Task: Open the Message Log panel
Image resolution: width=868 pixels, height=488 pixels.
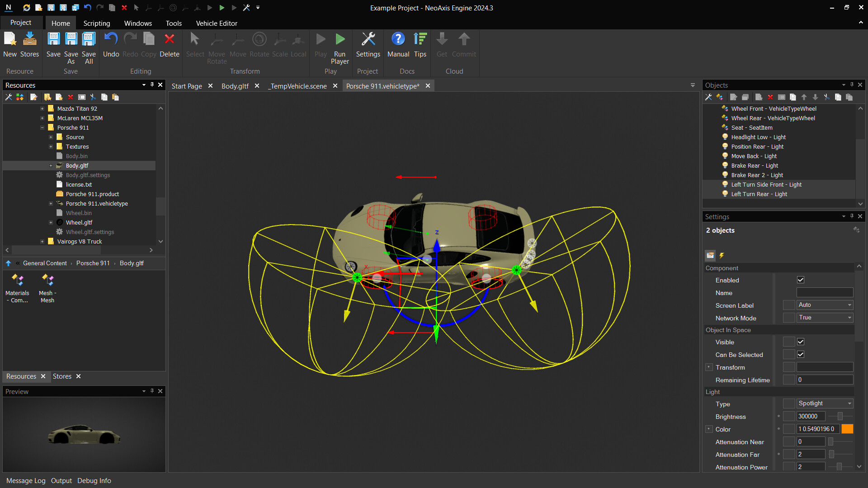Action: tap(26, 481)
